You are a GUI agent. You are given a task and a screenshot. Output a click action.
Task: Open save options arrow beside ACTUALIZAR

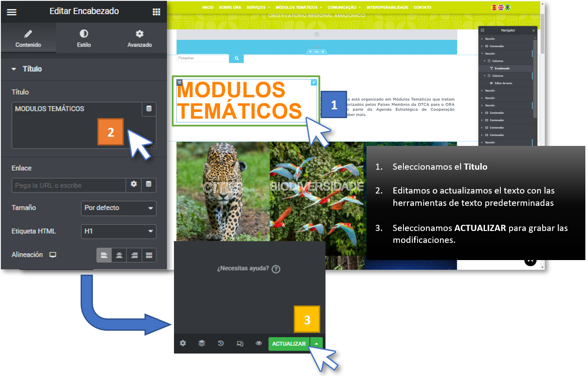317,344
